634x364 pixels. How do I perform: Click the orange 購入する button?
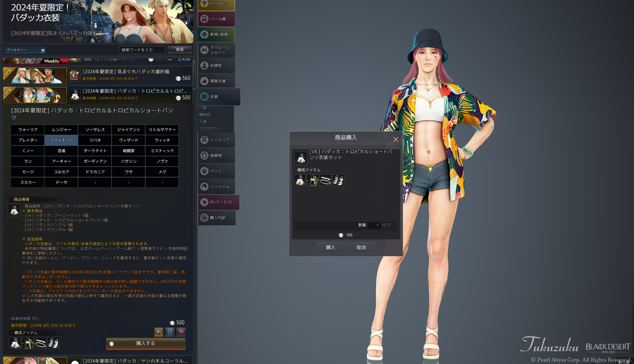146,344
